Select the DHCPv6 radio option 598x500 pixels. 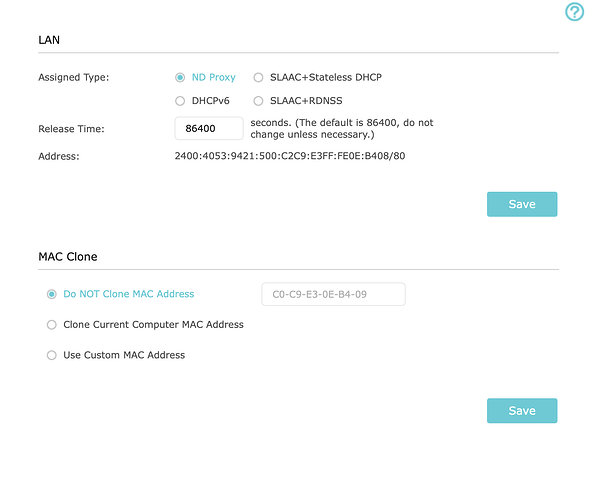180,101
